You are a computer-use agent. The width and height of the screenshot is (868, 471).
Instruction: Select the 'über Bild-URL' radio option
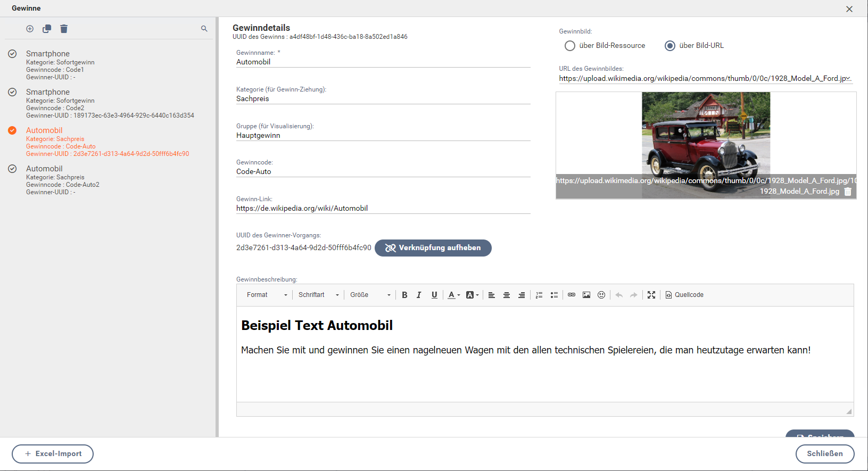[x=670, y=46]
